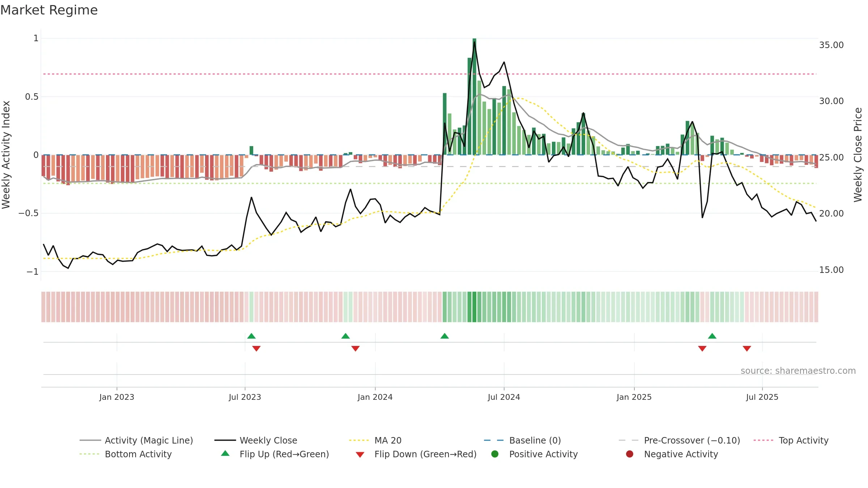Click the 35.00 price axis tick

tap(831, 45)
